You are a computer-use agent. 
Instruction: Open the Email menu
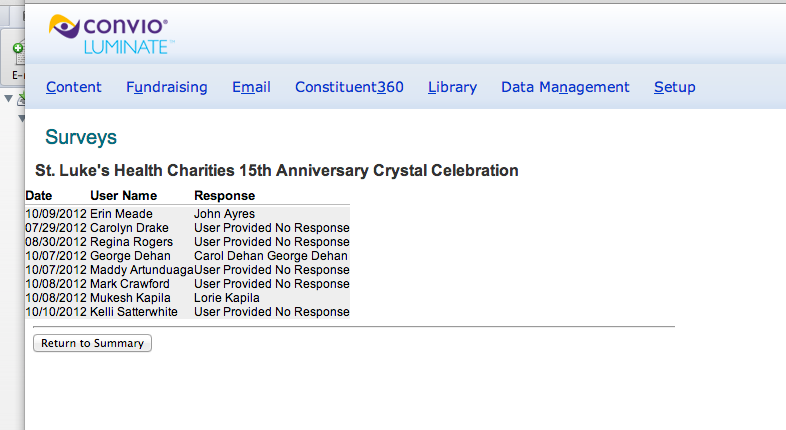(251, 87)
